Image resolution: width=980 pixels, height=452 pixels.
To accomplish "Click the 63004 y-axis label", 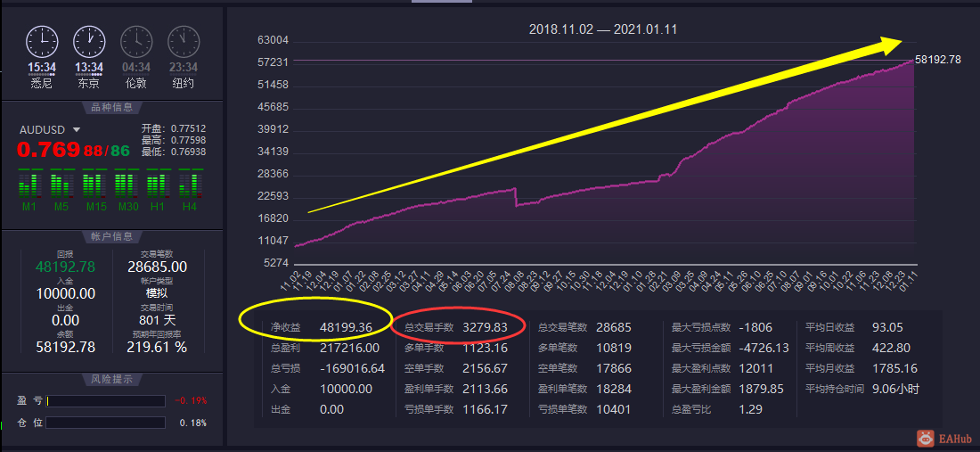I will [x=273, y=40].
